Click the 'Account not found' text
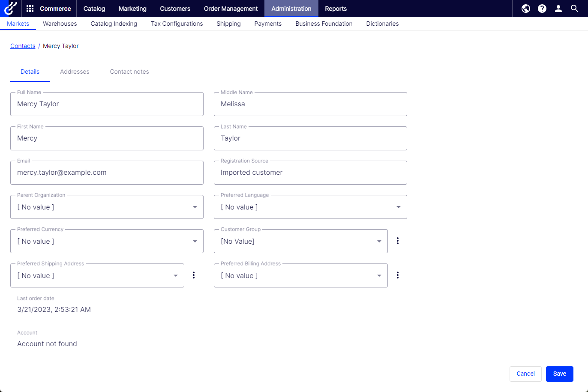588x392 pixels. (x=47, y=344)
